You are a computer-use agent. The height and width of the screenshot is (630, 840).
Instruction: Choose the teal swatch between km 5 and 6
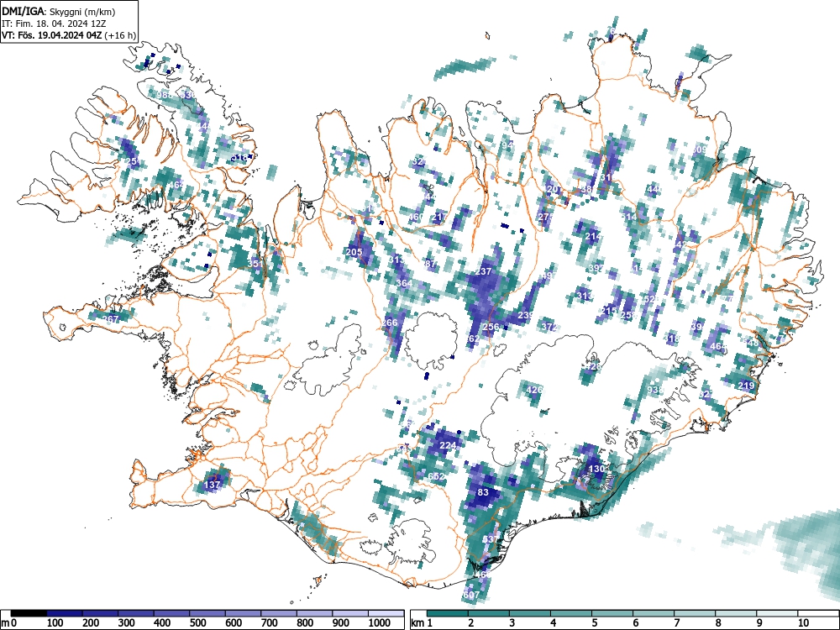pyautogui.click(x=612, y=613)
